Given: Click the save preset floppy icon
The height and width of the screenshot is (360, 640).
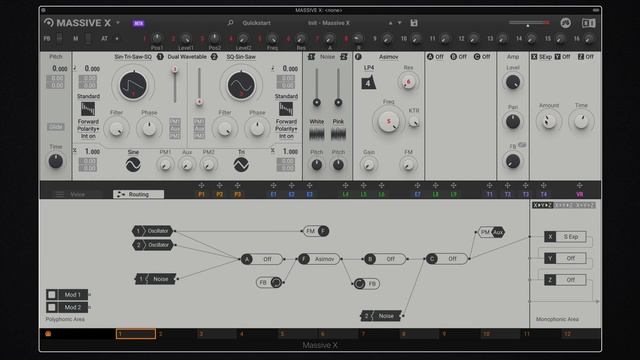Looking at the screenshot, I should pyautogui.click(x=414, y=23).
